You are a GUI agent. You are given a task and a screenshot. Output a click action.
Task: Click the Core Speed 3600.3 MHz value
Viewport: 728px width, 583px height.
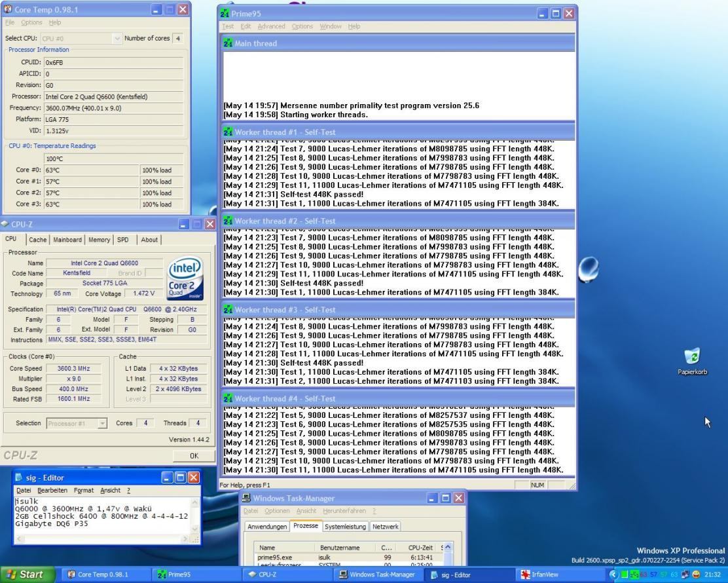pos(73,368)
